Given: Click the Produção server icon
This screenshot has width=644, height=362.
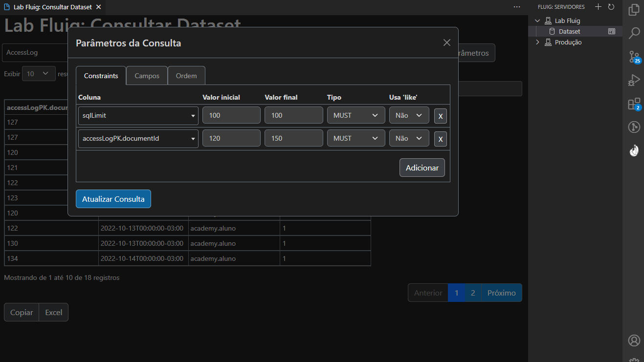Looking at the screenshot, I should coord(549,43).
